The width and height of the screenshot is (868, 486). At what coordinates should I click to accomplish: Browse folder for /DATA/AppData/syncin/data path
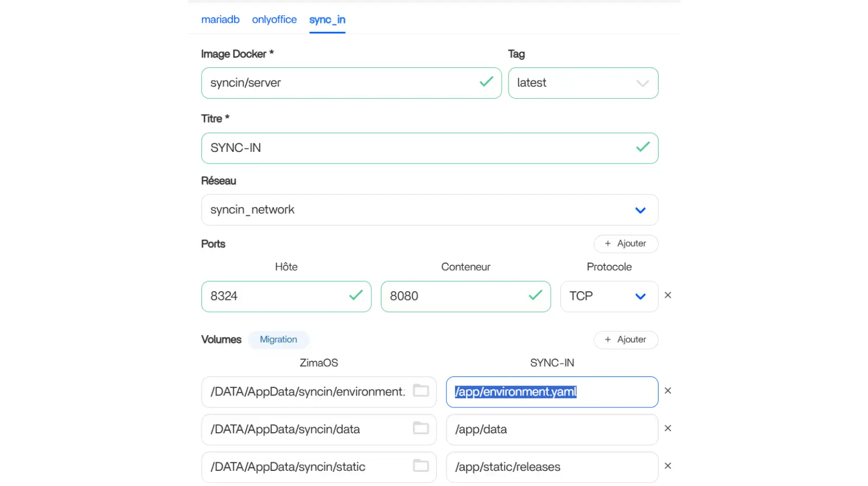(421, 429)
